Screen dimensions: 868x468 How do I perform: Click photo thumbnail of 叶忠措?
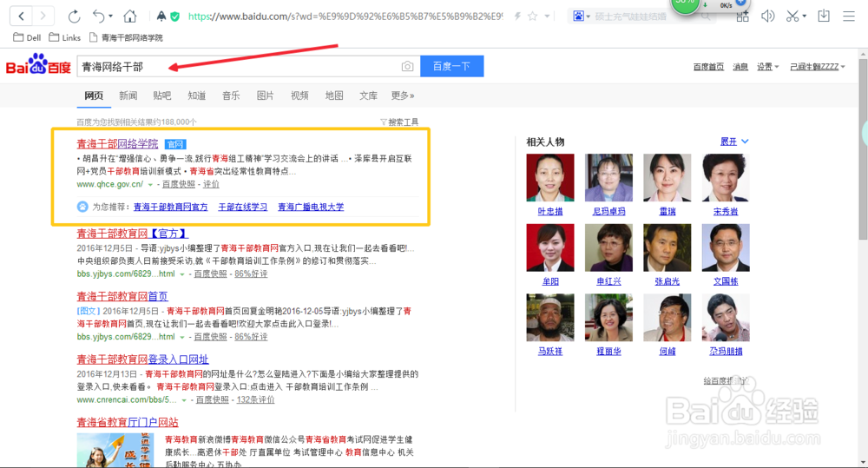click(x=550, y=177)
